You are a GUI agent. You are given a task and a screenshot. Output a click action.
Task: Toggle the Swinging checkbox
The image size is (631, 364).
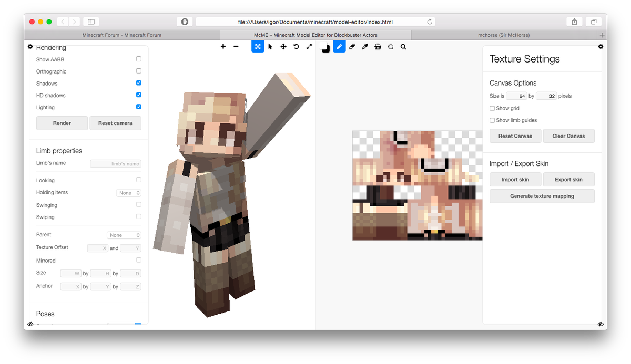[x=139, y=204]
